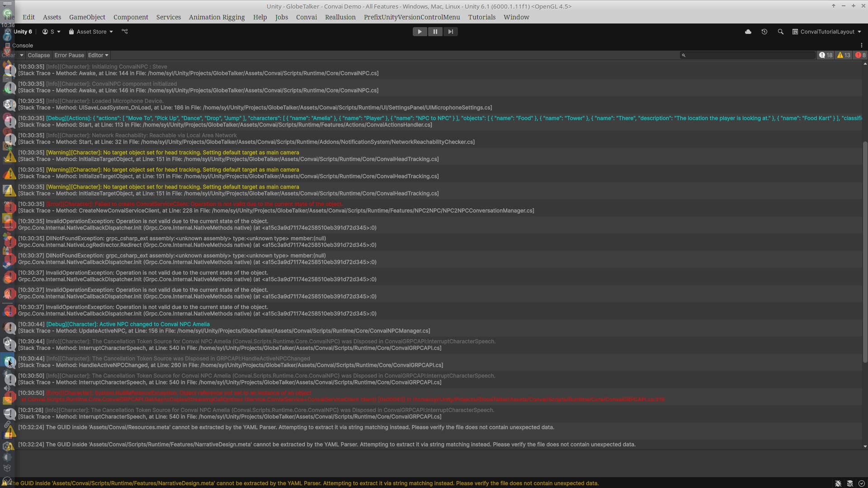This screenshot has width=868, height=488.
Task: Open the version control branch icon
Action: tap(125, 32)
